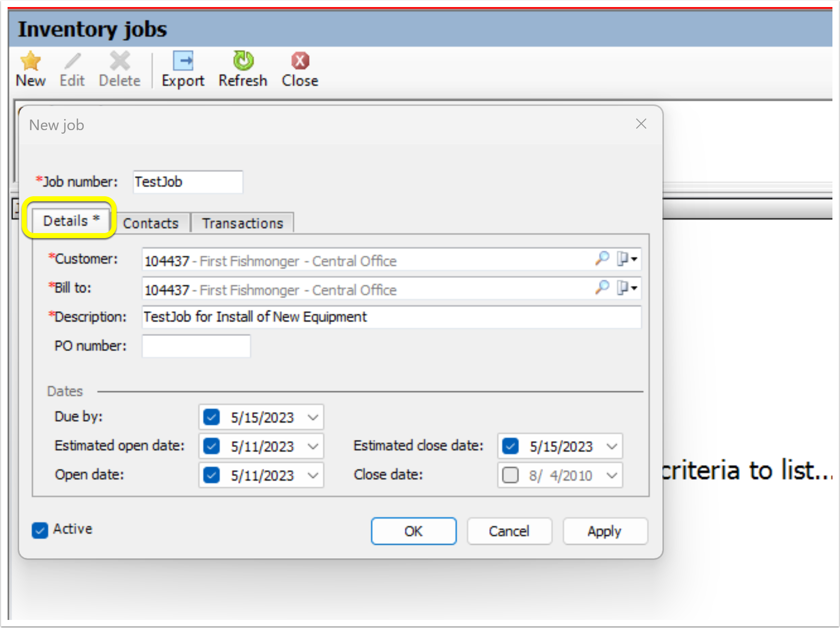Open Customer field options dropdown icon
Image resolution: width=840 pixels, height=628 pixels.
[x=628, y=259]
